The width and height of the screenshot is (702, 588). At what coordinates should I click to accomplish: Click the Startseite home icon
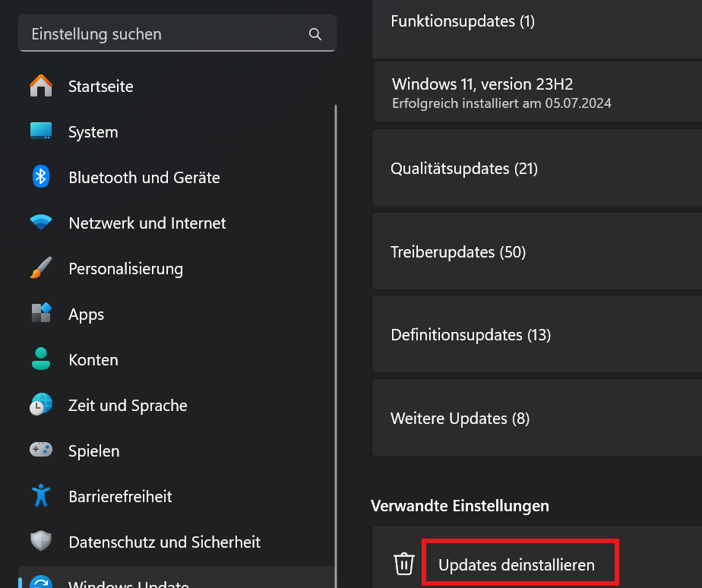(41, 86)
